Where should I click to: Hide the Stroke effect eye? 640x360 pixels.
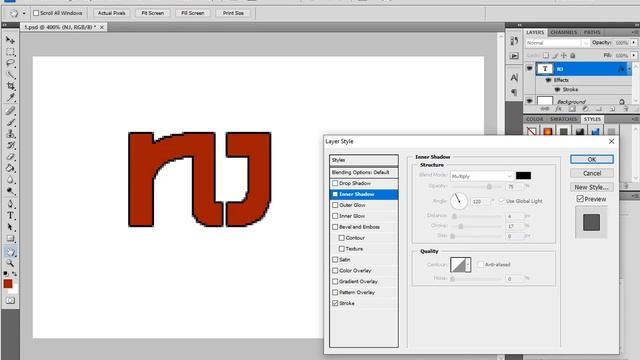tap(557, 89)
